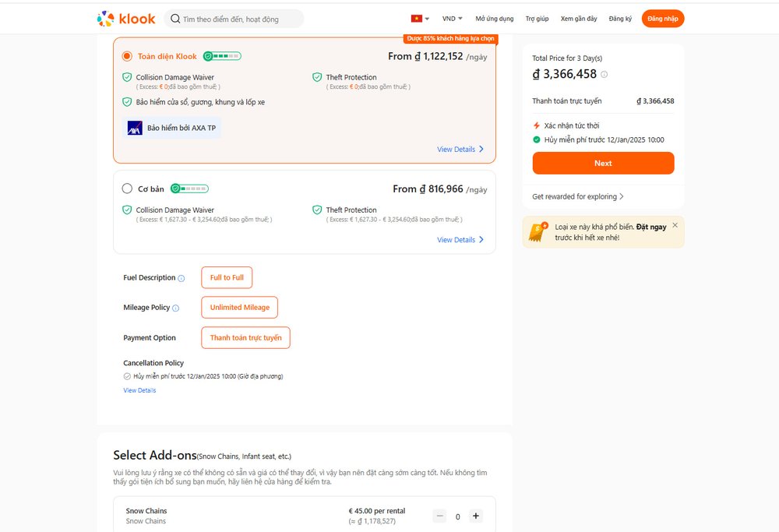Open Xem gần đây in the header
Viewport: 779px width, 532px height.
coord(578,18)
